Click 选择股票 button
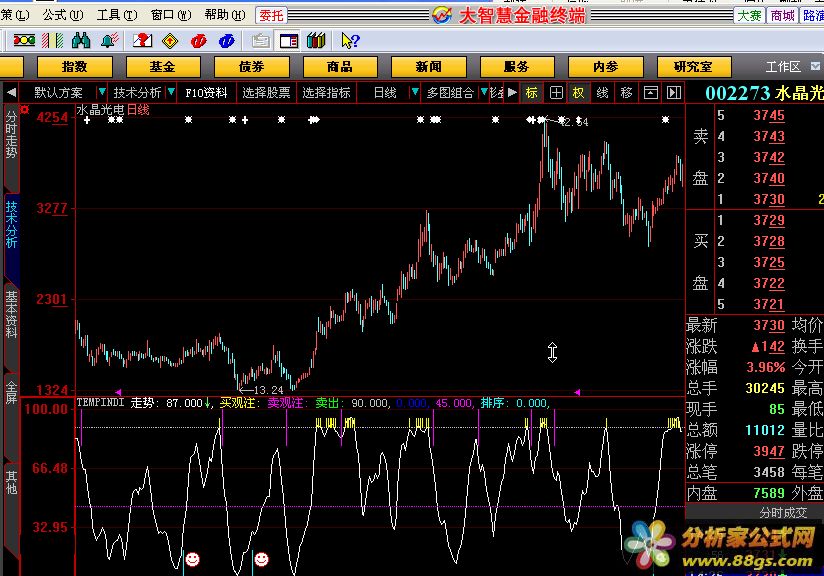 (x=266, y=93)
